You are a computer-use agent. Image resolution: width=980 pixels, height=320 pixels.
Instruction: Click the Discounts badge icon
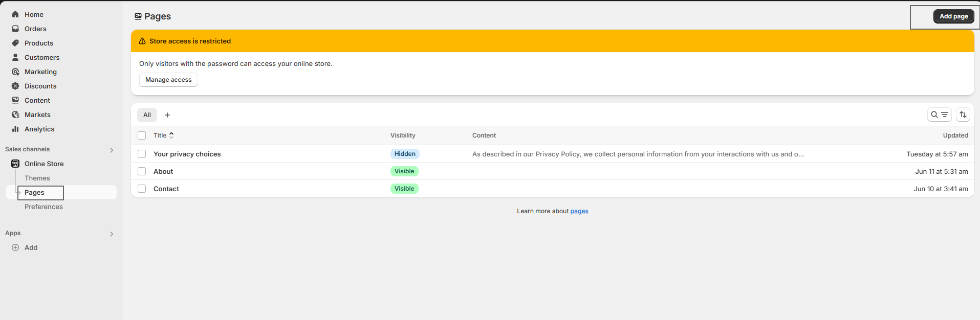(15, 86)
